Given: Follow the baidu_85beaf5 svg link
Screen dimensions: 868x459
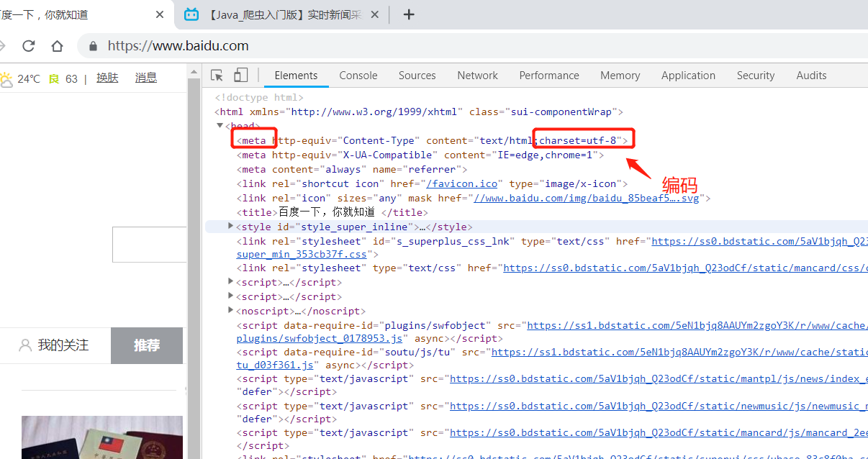Looking at the screenshot, I should click(586, 198).
